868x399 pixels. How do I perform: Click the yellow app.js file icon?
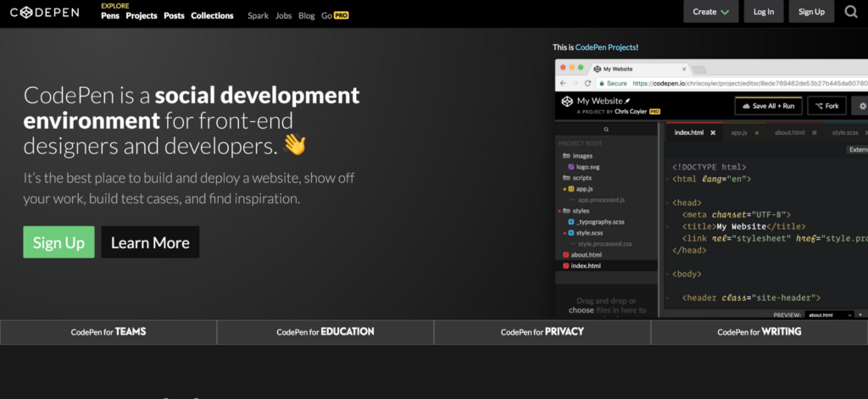click(x=571, y=189)
